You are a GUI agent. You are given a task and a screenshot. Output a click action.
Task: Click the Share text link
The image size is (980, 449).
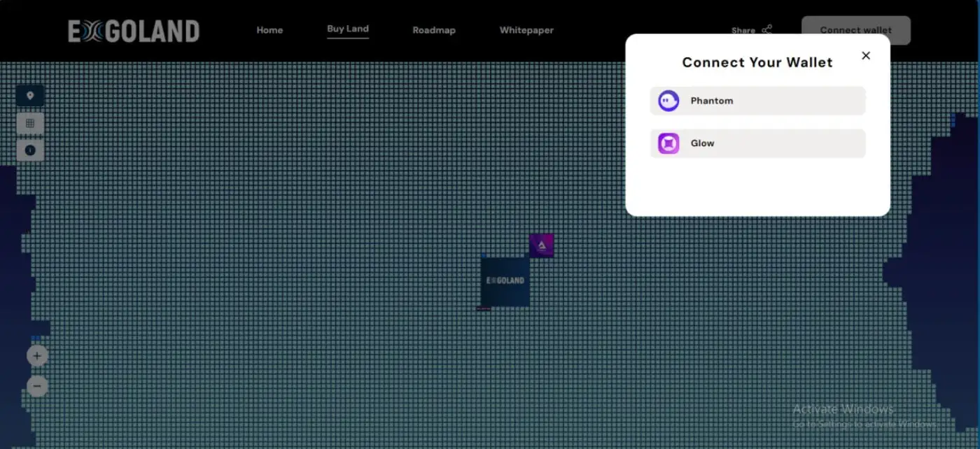click(743, 31)
